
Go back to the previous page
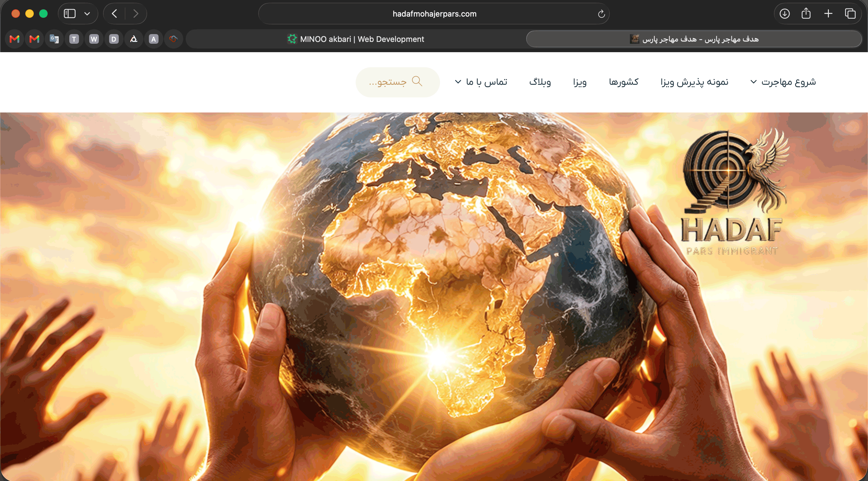pos(115,14)
